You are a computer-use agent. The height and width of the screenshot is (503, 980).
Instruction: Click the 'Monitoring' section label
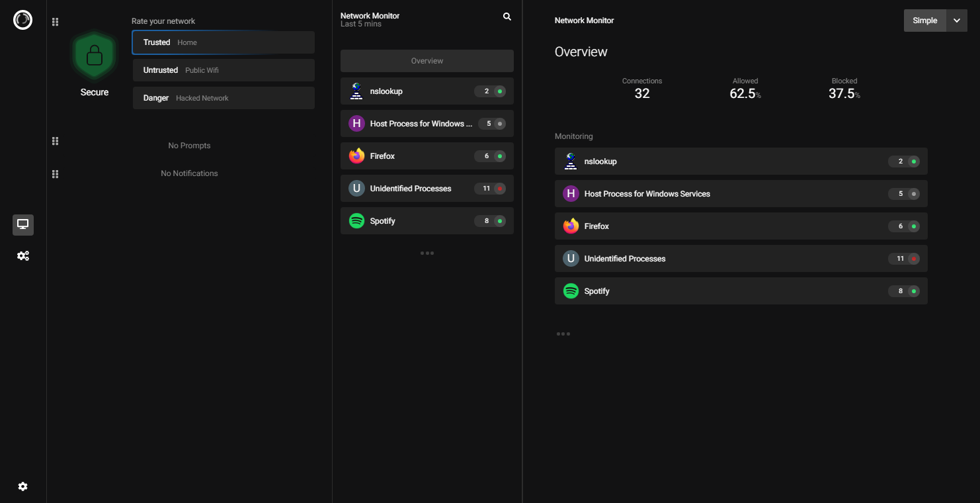573,136
